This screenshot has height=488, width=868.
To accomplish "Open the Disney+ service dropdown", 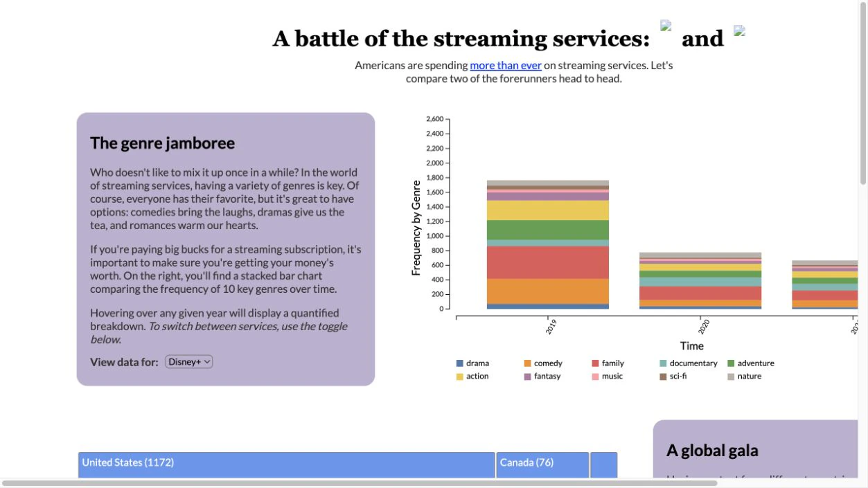I will [x=189, y=361].
